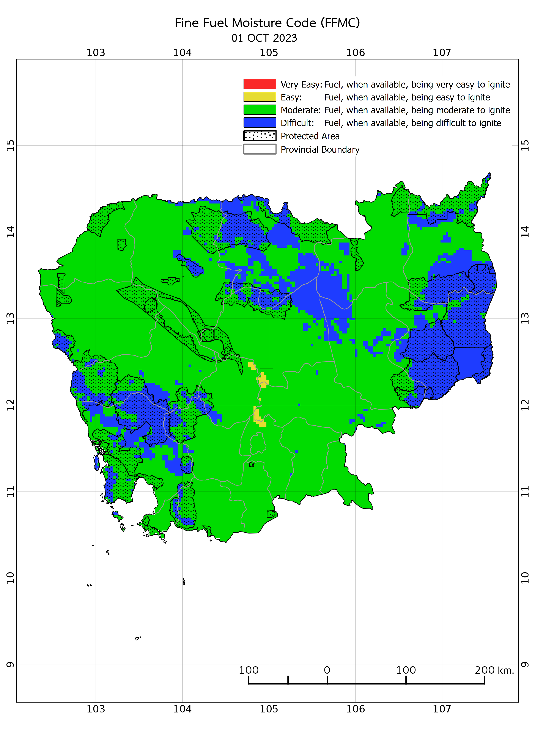Viewport: 535px width, 756px height.
Task: Click the dotted Protected Area legend symbol
Action: [x=260, y=136]
